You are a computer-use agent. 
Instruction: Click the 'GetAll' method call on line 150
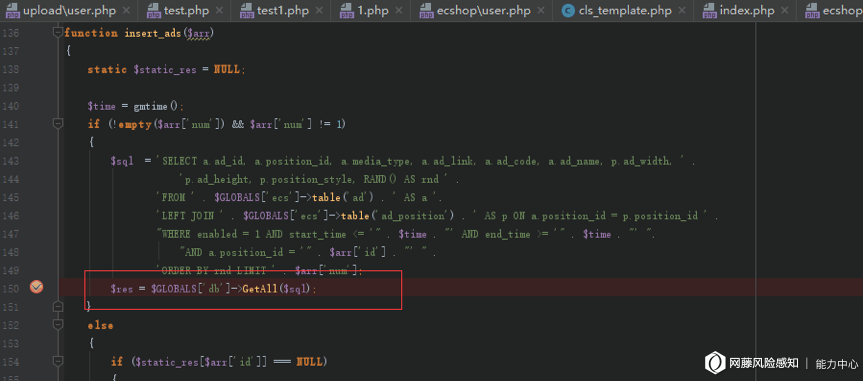[260, 289]
